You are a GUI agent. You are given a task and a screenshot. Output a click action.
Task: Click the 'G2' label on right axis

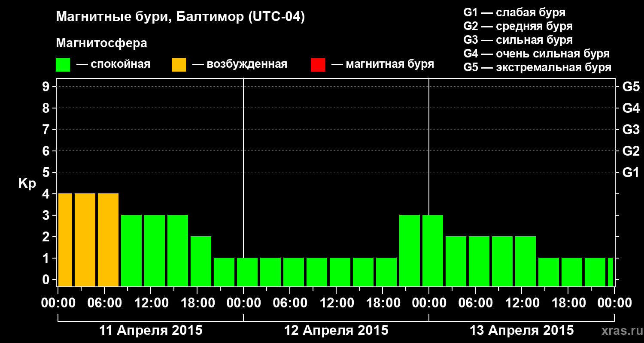click(x=631, y=151)
